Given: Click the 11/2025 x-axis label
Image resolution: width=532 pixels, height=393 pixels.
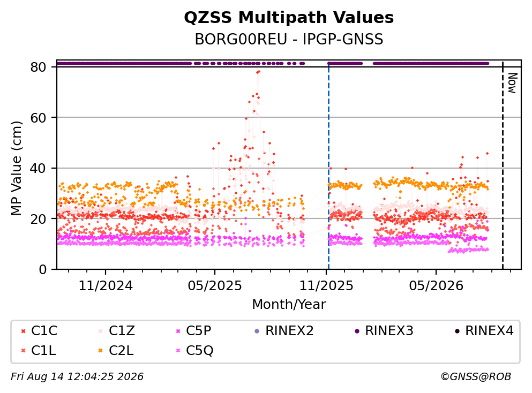Looking at the screenshot, I should (326, 286).
